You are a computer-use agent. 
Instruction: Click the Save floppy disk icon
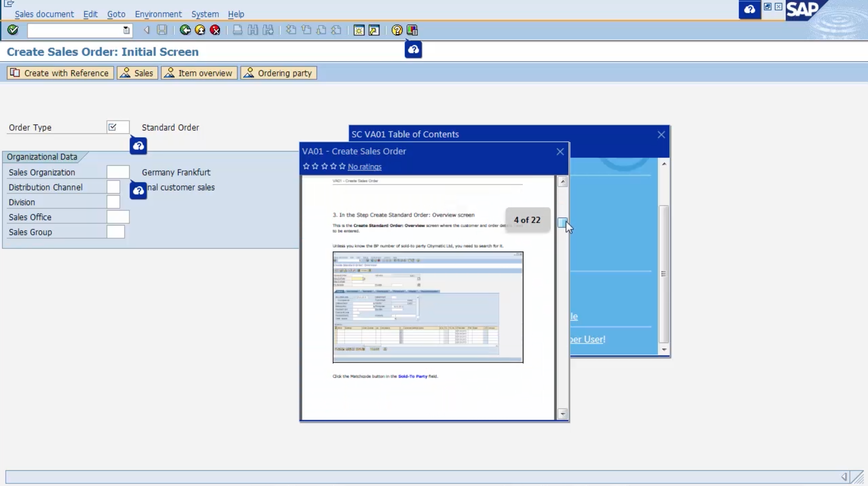[x=162, y=30]
